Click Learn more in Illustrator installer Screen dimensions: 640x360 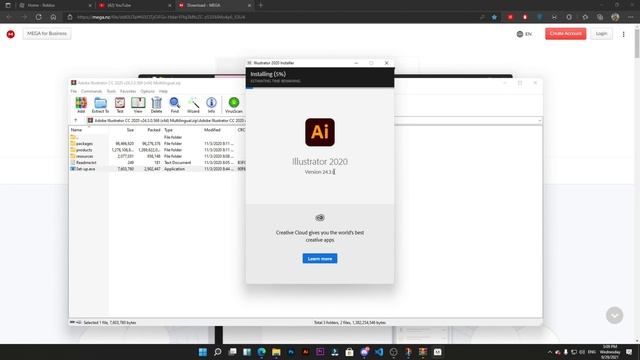(x=320, y=259)
